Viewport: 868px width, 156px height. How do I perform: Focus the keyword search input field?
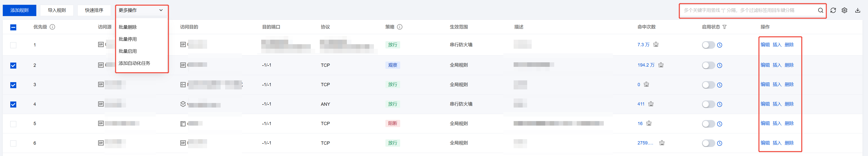point(748,11)
